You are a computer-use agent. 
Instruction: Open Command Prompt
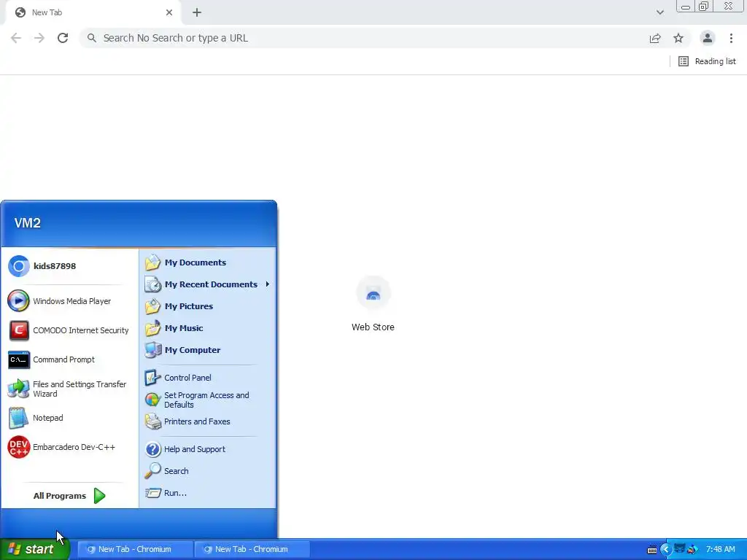pos(69,359)
